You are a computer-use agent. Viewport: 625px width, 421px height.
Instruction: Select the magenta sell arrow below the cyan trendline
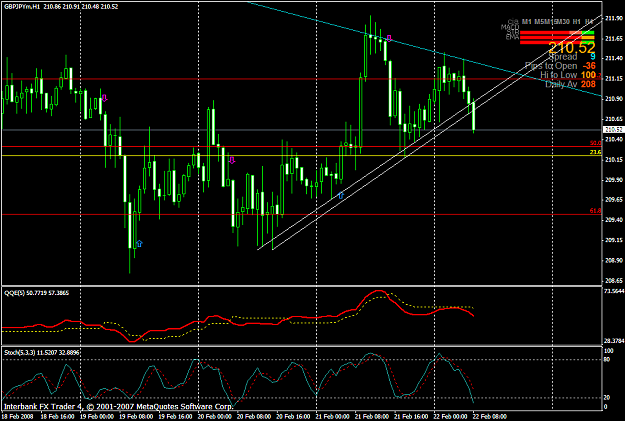pos(389,38)
